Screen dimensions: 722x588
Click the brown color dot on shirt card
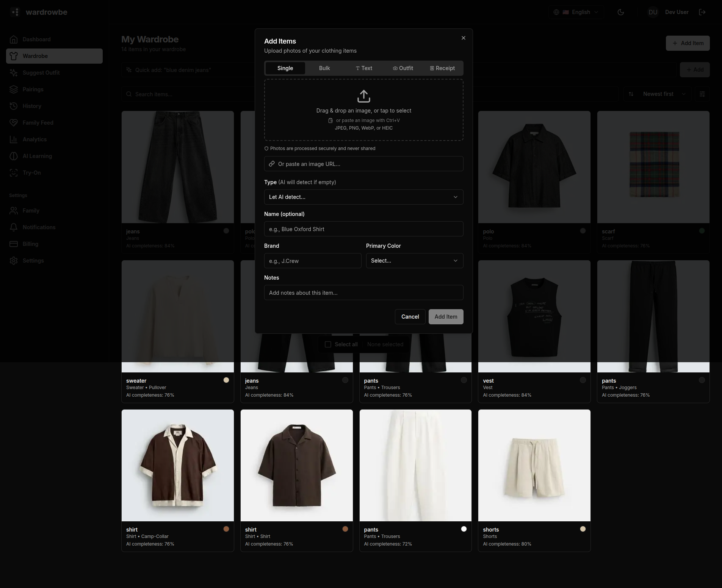[226, 529]
